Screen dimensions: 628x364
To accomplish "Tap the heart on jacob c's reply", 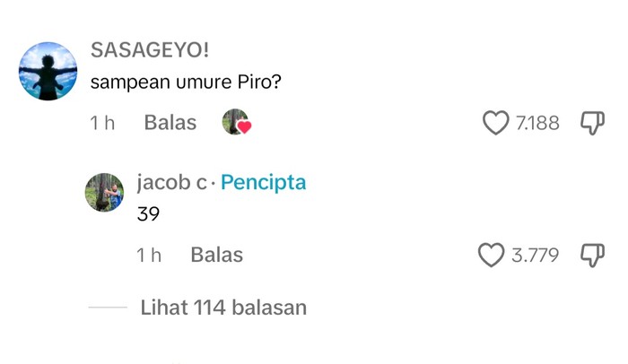I will [491, 256].
